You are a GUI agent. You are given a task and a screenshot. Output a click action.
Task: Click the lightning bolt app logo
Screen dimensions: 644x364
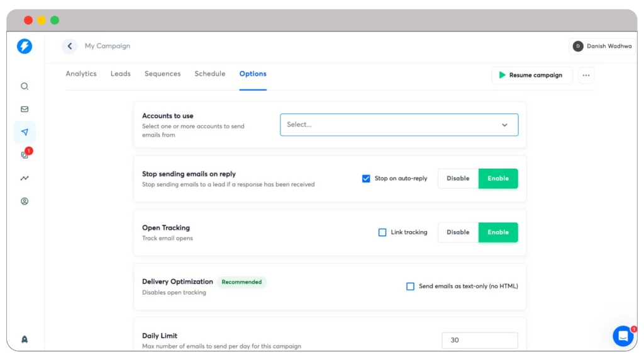[x=24, y=47]
